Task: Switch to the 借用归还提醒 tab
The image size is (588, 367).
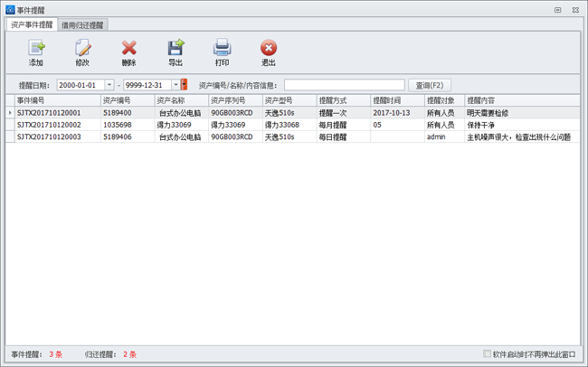Action: [x=82, y=25]
